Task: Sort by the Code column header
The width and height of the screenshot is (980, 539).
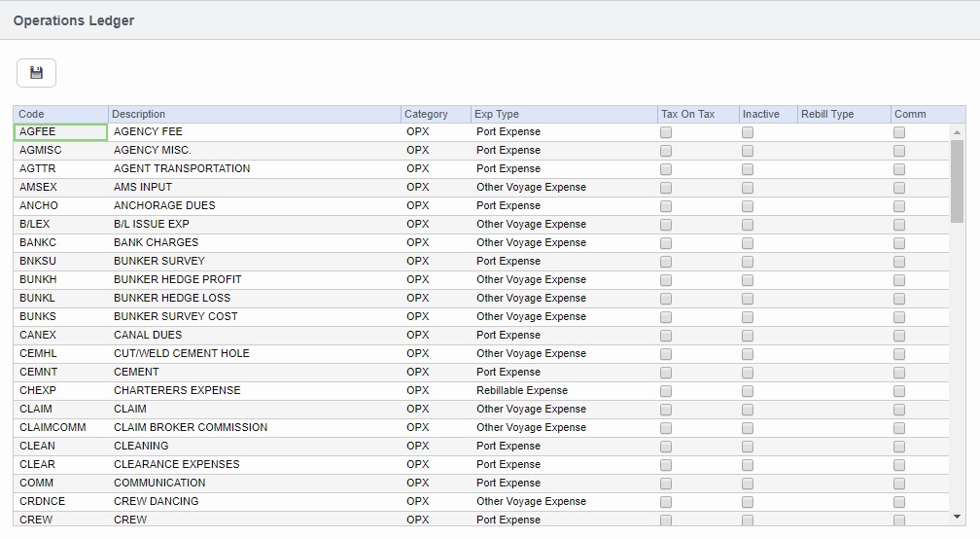Action: pos(60,114)
